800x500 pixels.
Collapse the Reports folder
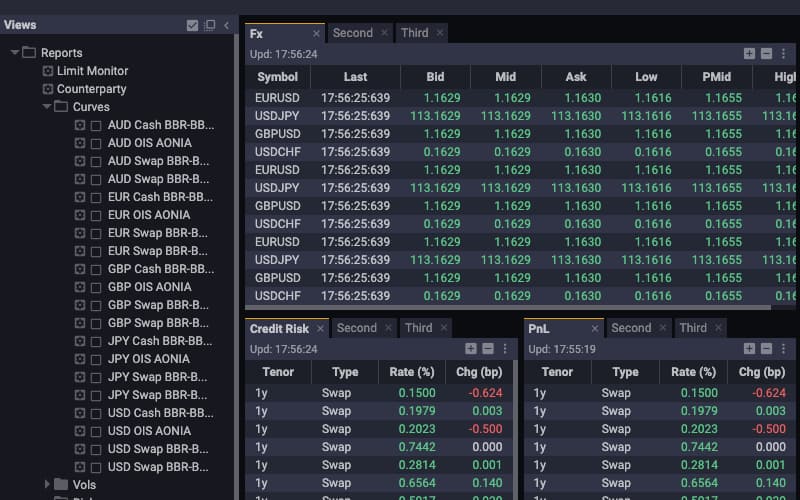[x=15, y=53]
